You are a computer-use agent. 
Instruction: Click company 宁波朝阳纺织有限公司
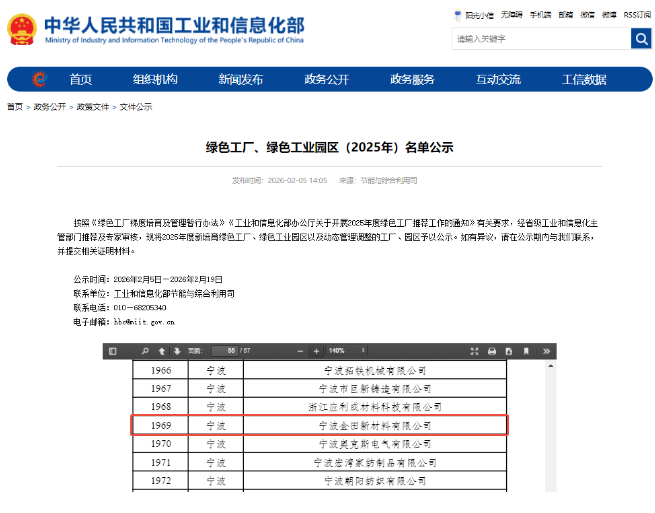click(x=375, y=481)
